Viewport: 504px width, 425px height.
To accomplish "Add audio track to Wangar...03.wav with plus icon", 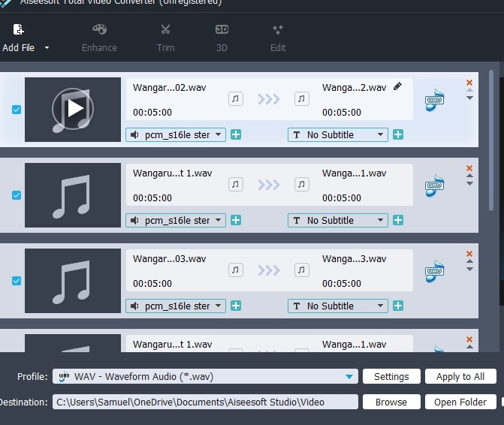I will [x=236, y=306].
